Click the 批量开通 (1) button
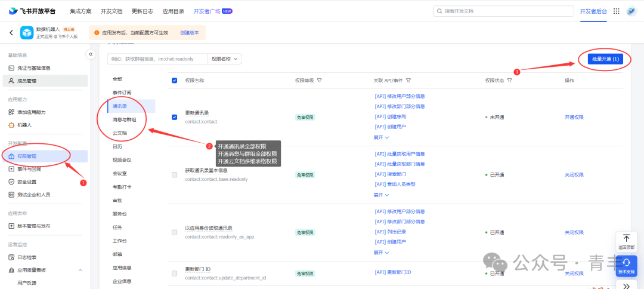Image resolution: width=644 pixels, height=289 pixels. point(605,59)
